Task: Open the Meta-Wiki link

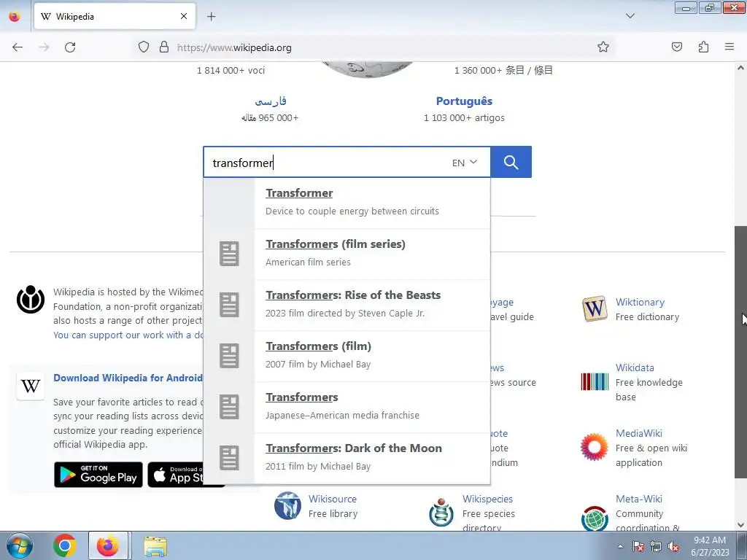Action: coord(639,499)
